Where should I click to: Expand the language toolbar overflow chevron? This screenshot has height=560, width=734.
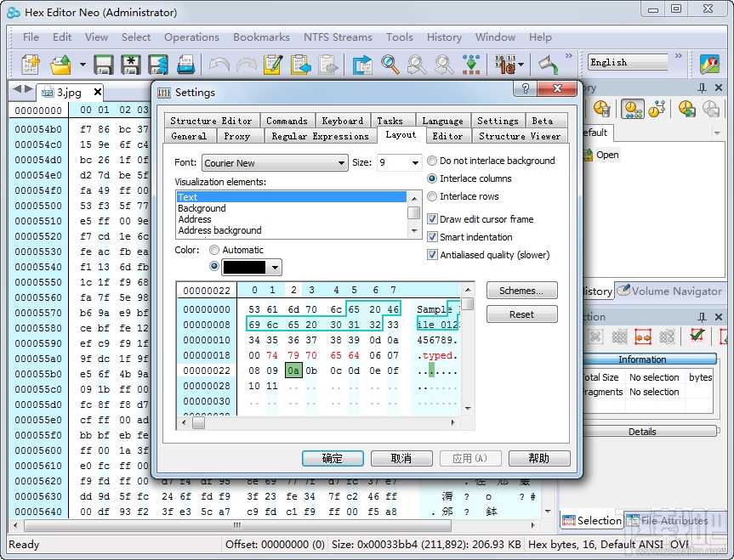(x=679, y=56)
